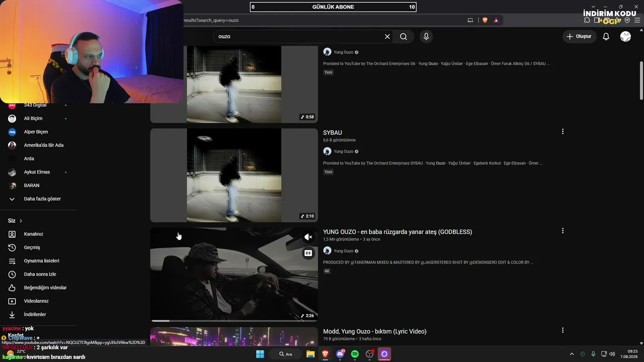Open the Modd, Yung Ouzo bıktım title

375,331
